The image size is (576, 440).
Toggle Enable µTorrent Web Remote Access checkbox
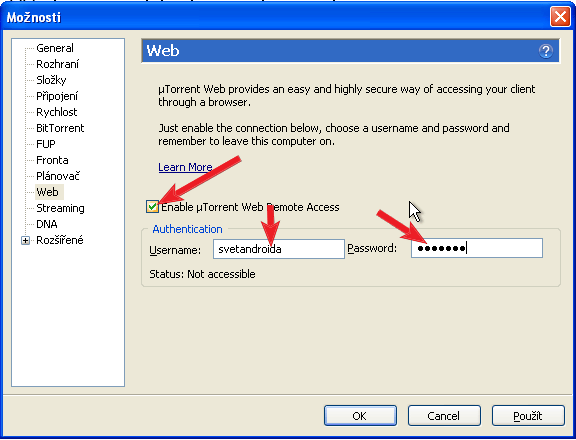click(152, 207)
